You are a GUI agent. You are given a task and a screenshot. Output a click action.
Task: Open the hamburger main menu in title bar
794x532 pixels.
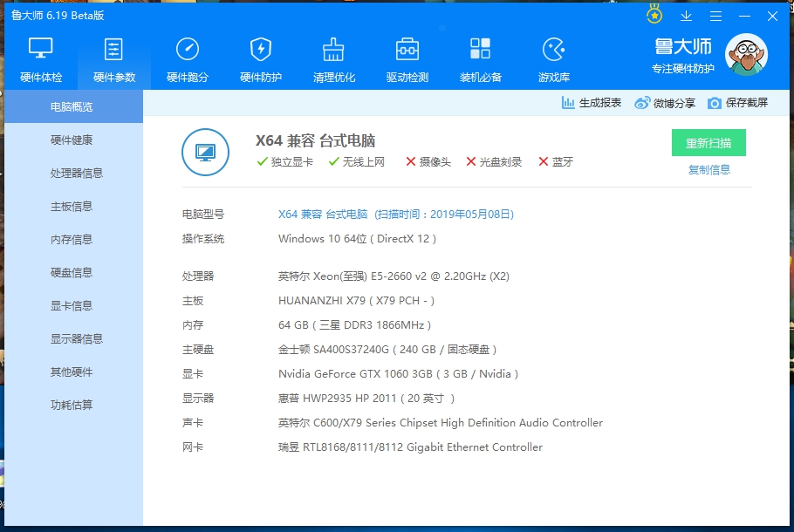[715, 16]
